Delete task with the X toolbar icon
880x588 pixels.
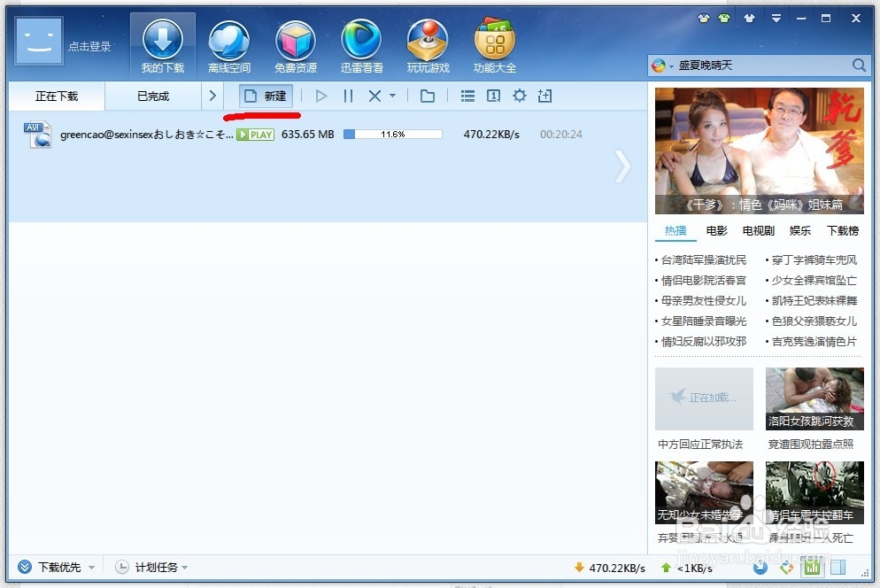(374, 96)
